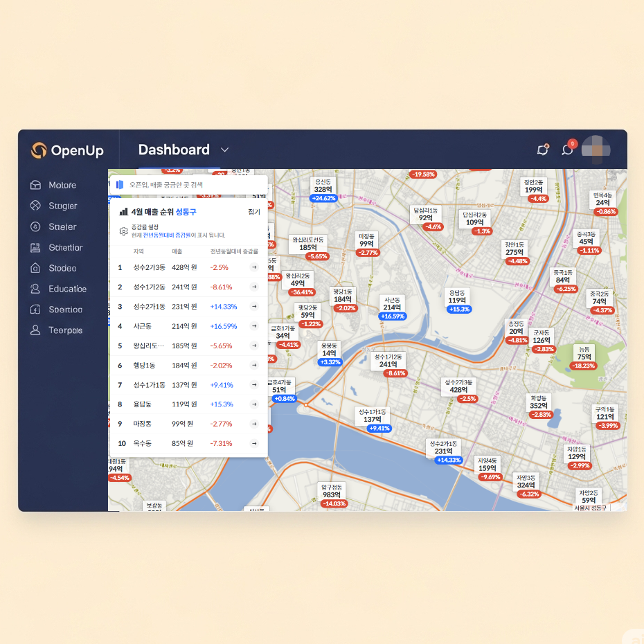Click the 성동구 district link
The image size is (644, 644).
(186, 212)
